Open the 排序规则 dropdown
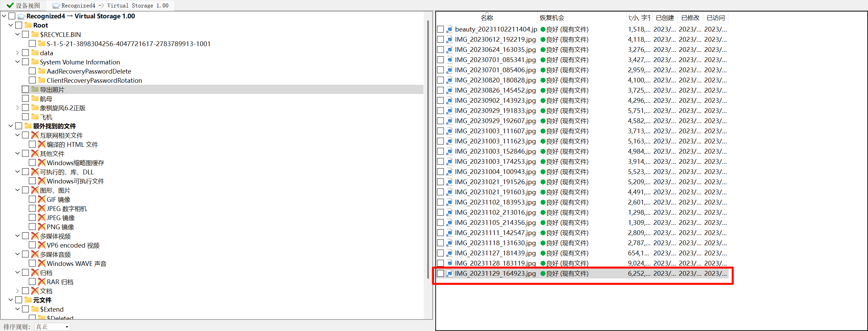This screenshot has width=868, height=331. tap(52, 327)
